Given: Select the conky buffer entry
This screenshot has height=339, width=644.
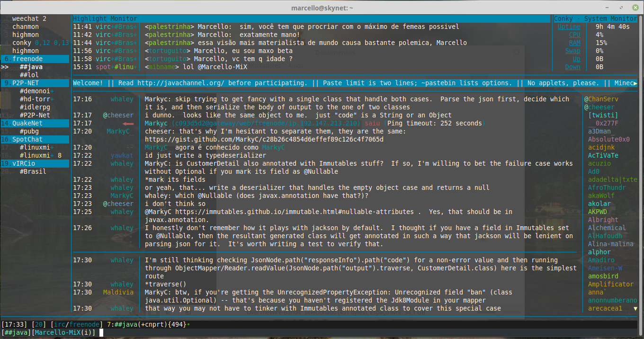Looking at the screenshot, I should tap(40, 43).
